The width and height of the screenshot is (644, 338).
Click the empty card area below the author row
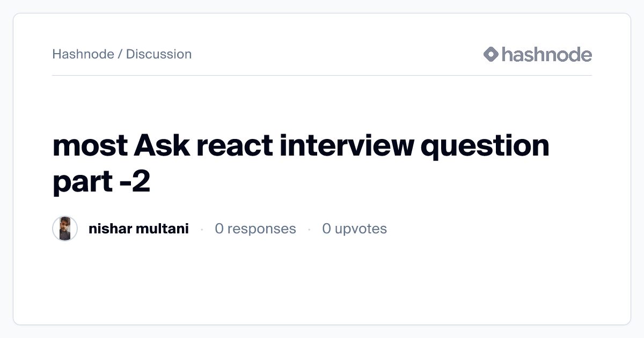click(322, 284)
